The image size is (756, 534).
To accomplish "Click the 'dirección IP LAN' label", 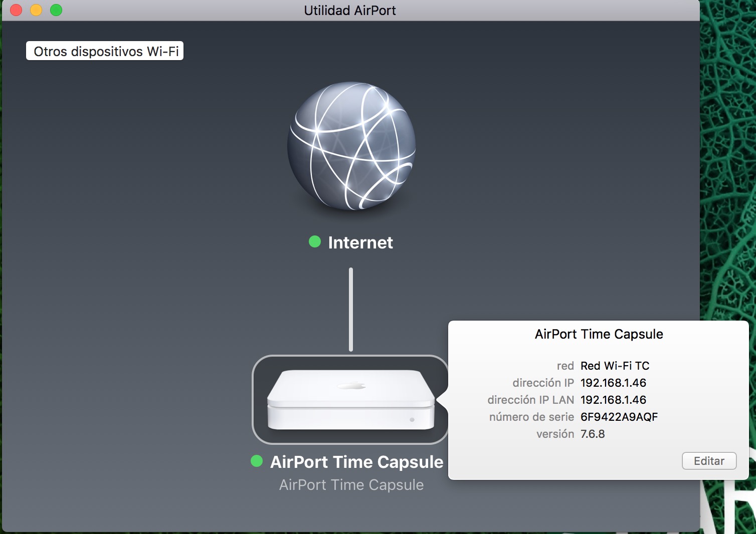I will (x=530, y=400).
